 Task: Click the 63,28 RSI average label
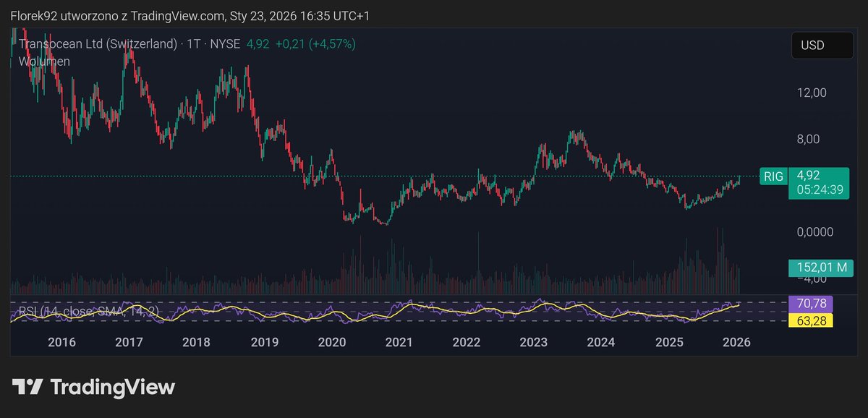point(811,320)
